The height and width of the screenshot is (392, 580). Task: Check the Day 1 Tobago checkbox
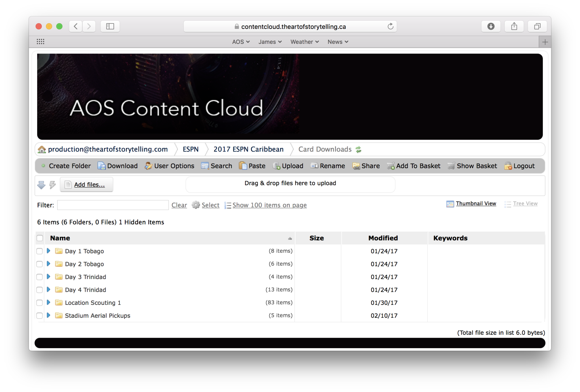click(40, 251)
